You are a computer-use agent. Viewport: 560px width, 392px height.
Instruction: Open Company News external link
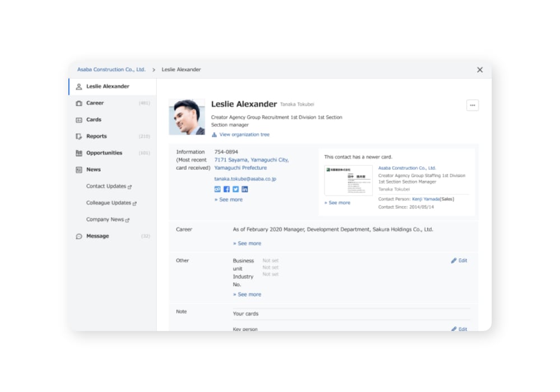pos(108,220)
